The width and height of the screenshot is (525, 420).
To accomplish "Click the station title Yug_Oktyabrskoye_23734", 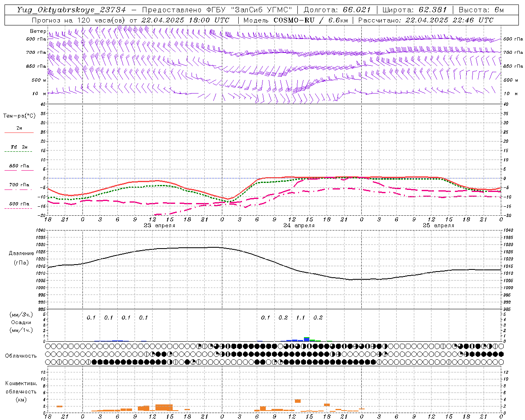I will tap(71, 10).
